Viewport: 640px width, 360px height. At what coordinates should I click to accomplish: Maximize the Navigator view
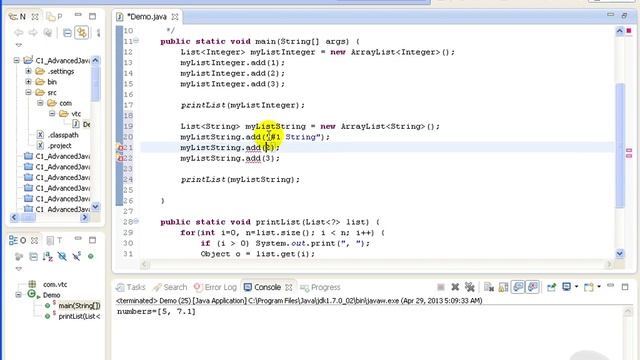click(93, 16)
